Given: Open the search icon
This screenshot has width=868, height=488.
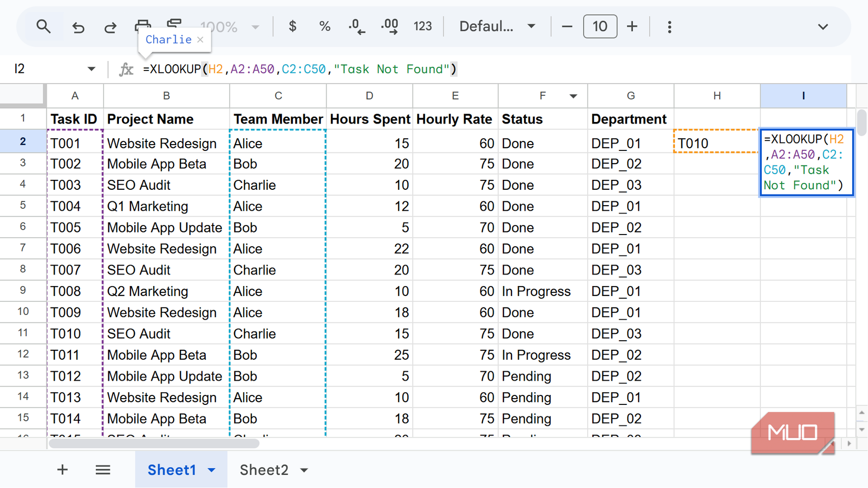Looking at the screenshot, I should tap(44, 26).
